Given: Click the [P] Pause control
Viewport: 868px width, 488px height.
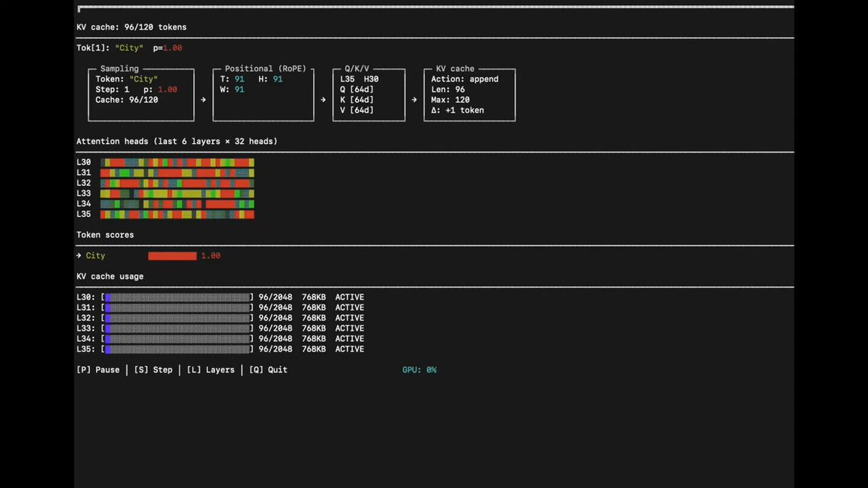Looking at the screenshot, I should 98,369.
